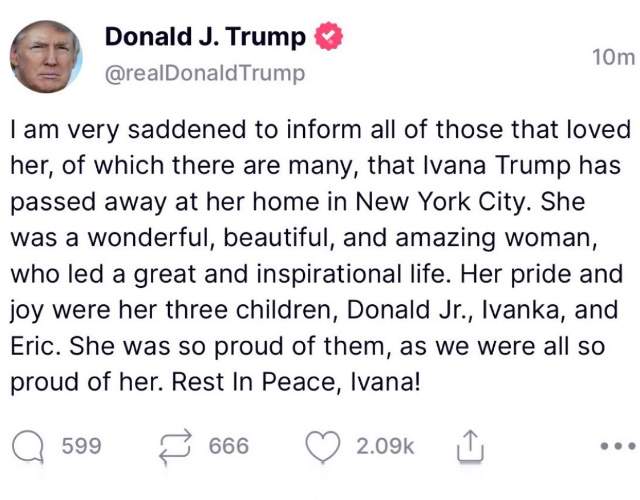Viewport: 640px width, 500px height.
Task: Show the 2.09k likes count
Action: [x=385, y=446]
